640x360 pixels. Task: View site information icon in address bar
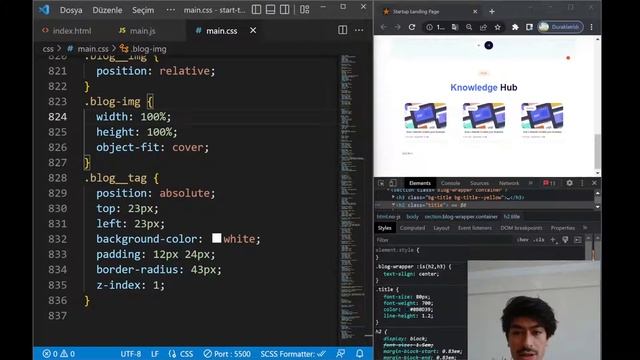click(429, 27)
